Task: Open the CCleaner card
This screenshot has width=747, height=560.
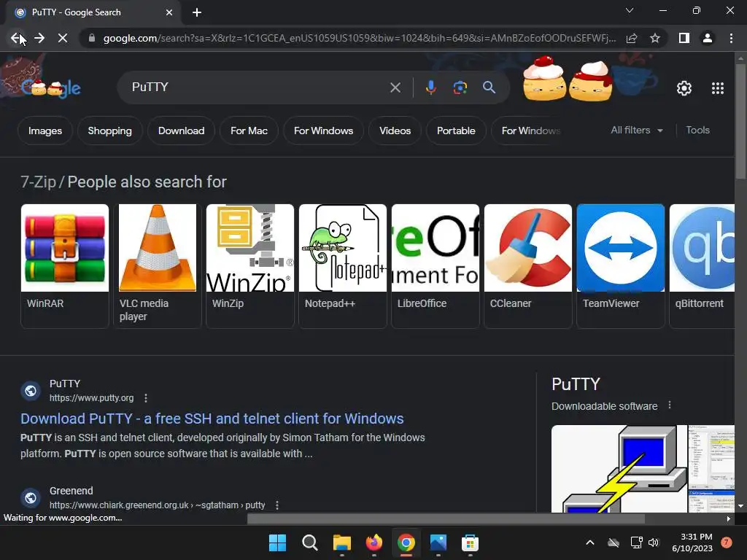Action: [528, 265]
